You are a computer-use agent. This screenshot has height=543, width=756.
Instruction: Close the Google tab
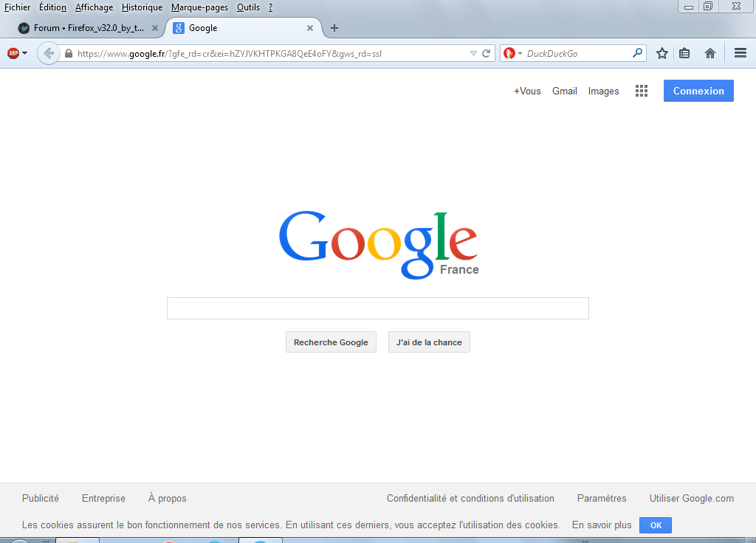310,28
